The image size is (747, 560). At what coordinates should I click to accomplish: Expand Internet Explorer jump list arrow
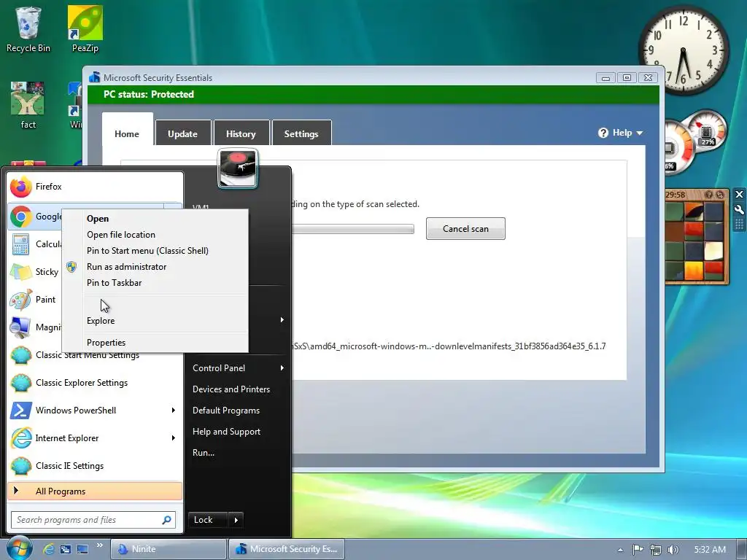174,438
